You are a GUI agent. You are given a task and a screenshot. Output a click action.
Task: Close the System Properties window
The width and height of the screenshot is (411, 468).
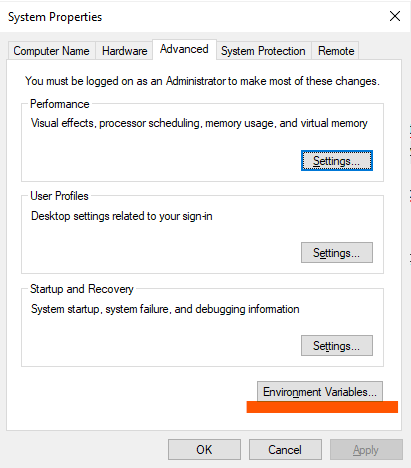click(395, 16)
